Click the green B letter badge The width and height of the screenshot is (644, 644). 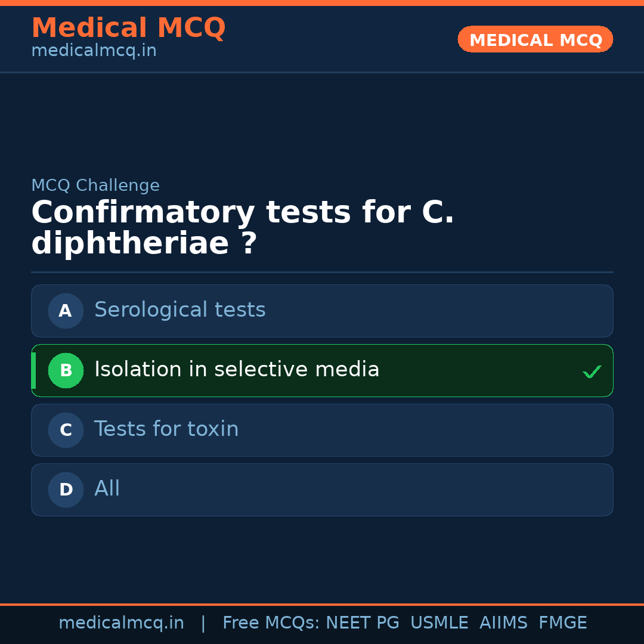tap(66, 370)
